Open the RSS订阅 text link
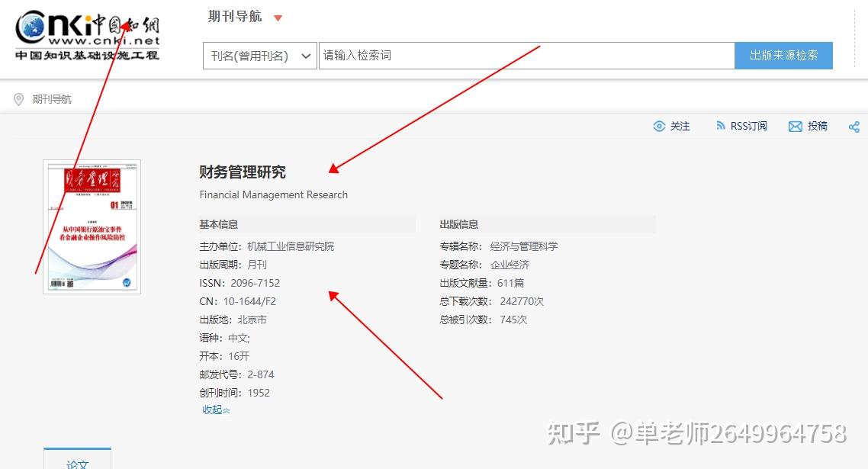 748,127
